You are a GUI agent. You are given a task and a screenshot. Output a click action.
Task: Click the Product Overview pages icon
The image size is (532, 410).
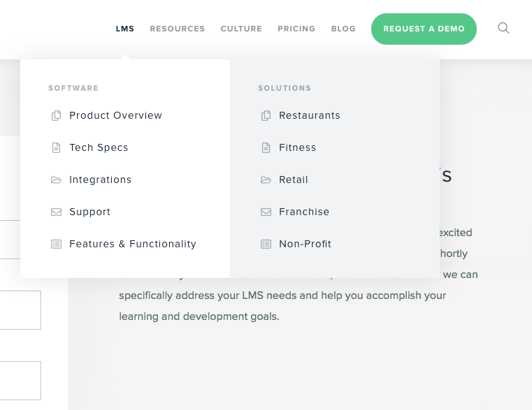tap(57, 116)
